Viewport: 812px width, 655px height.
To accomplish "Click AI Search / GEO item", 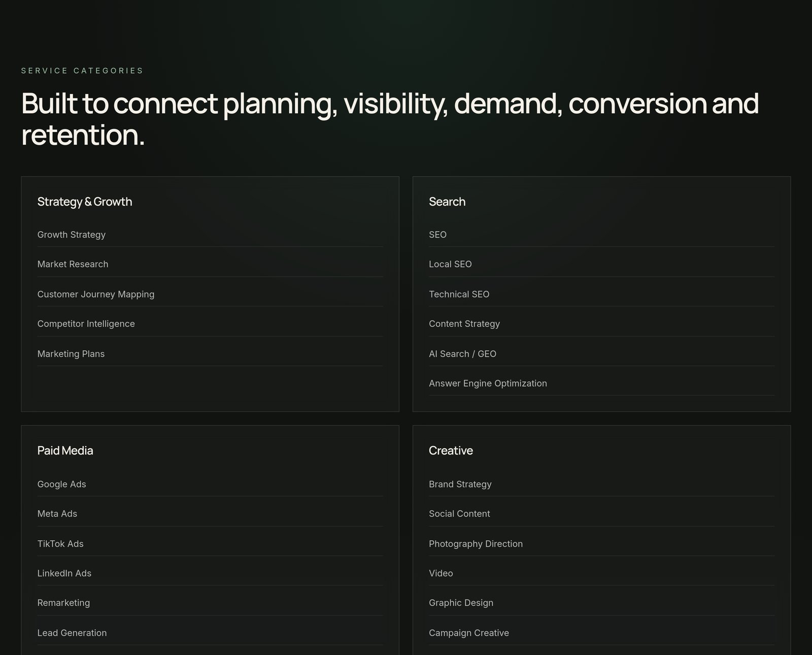I will pos(601,353).
